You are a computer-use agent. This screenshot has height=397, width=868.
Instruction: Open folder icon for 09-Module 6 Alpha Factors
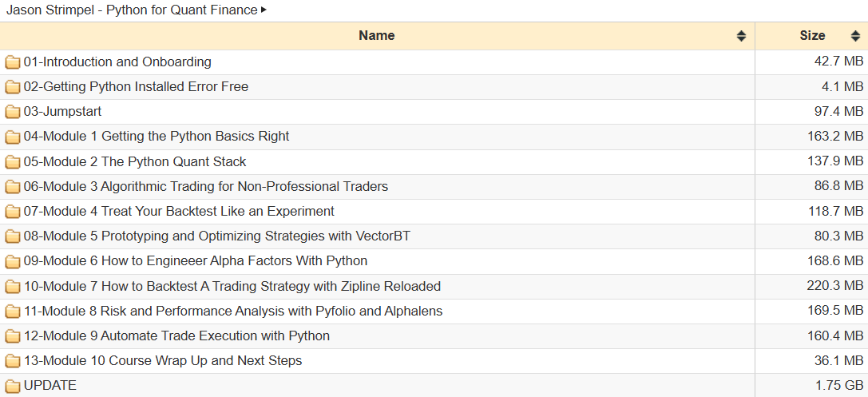point(13,261)
